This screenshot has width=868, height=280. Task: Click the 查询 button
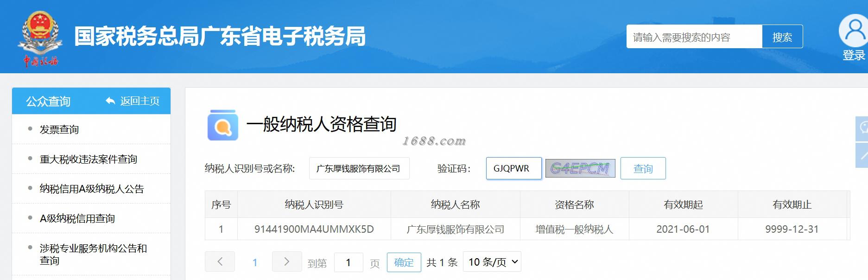click(643, 168)
